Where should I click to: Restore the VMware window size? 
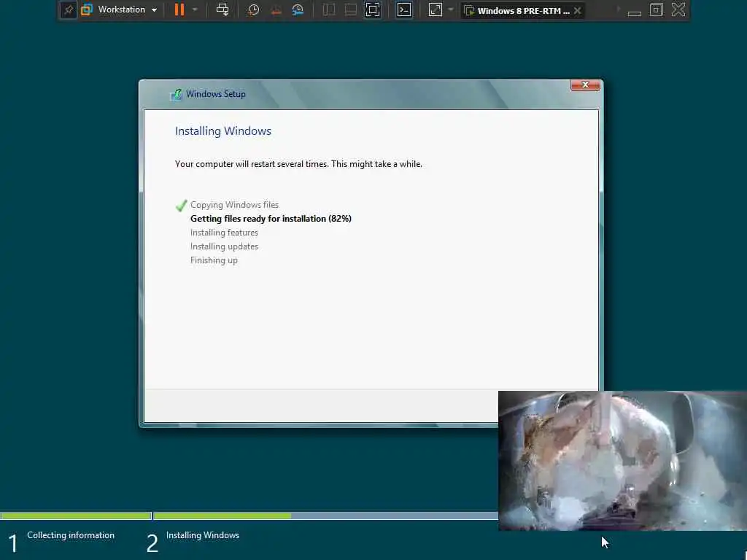657,9
